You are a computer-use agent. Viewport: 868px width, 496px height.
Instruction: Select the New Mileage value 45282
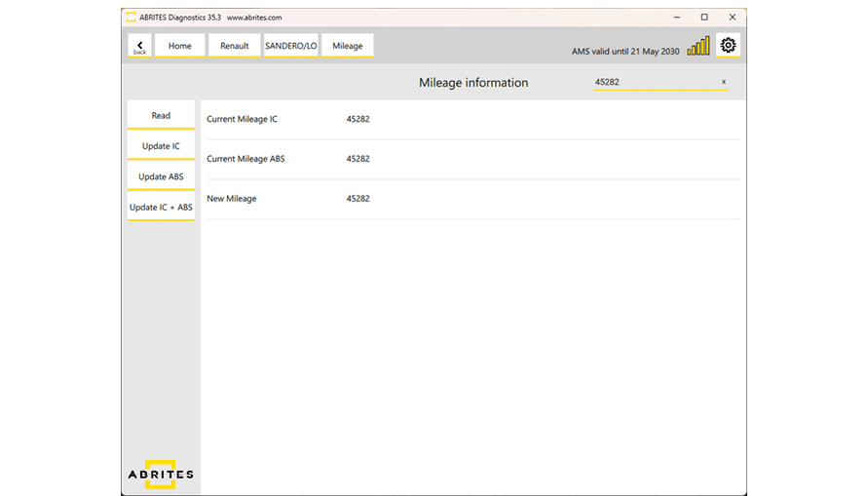[x=358, y=199]
